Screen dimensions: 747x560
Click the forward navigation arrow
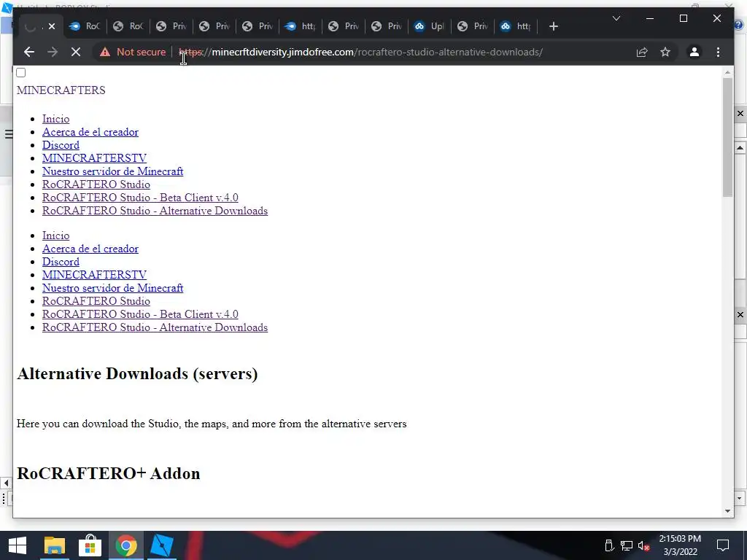[x=53, y=52]
